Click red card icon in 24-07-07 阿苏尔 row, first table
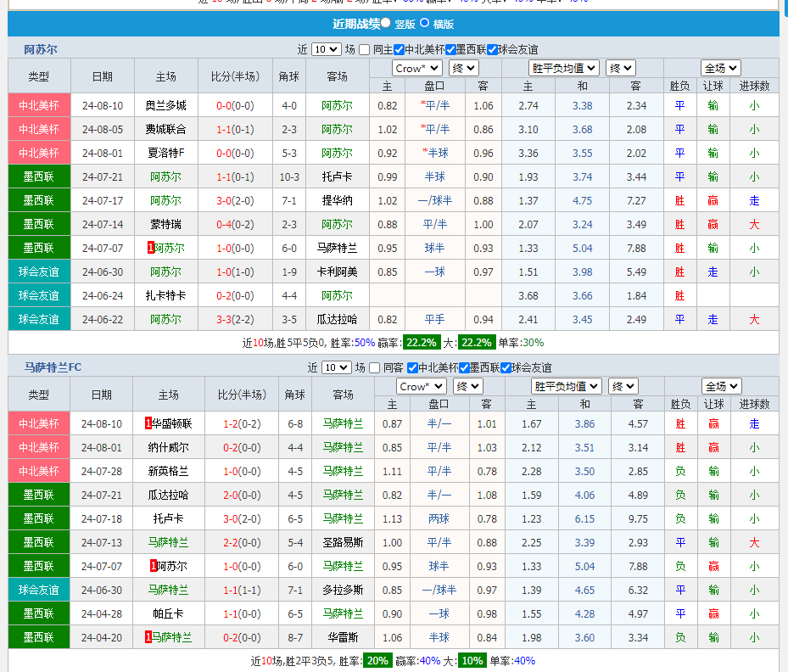Screen dimensions: 788x672 coord(150,248)
